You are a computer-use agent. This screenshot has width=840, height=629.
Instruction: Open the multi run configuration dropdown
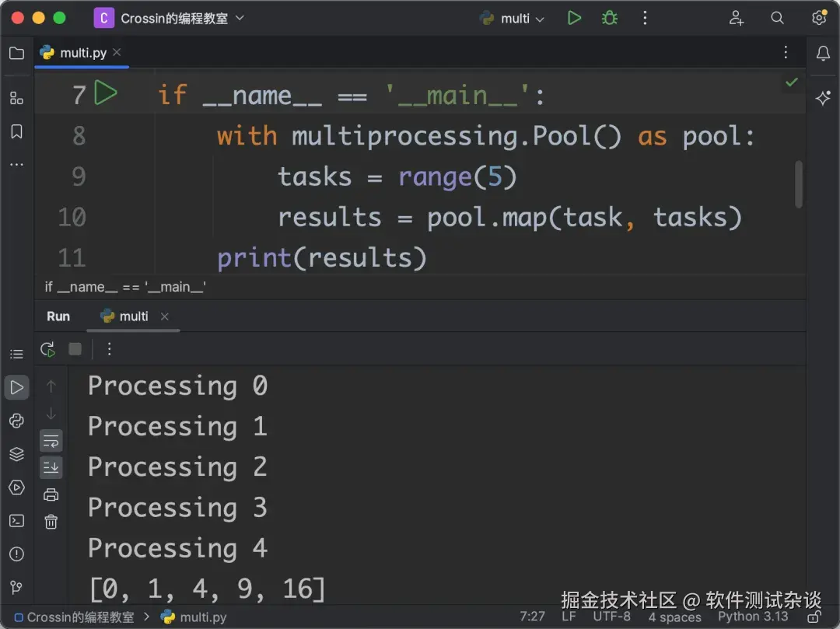tap(512, 18)
